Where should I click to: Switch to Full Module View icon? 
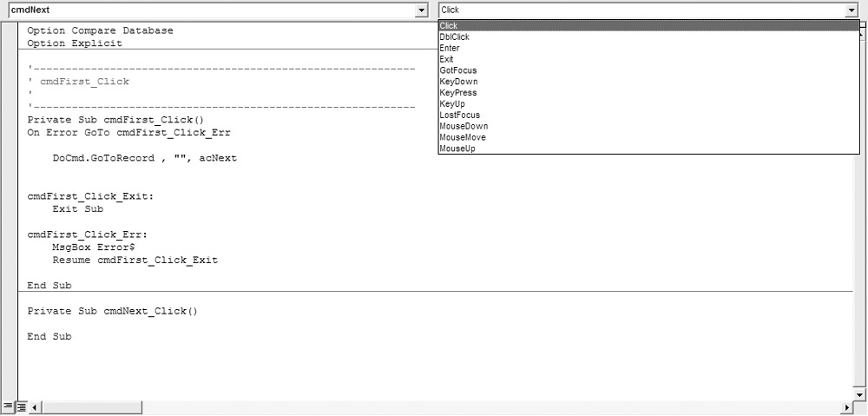coord(22,407)
